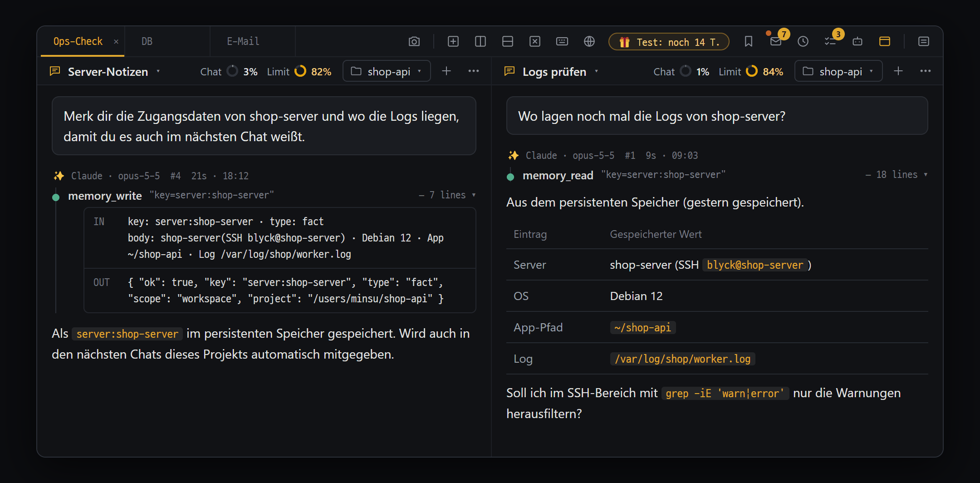Split the view into stacked rows
Image resolution: width=980 pixels, height=483 pixels.
click(508, 42)
